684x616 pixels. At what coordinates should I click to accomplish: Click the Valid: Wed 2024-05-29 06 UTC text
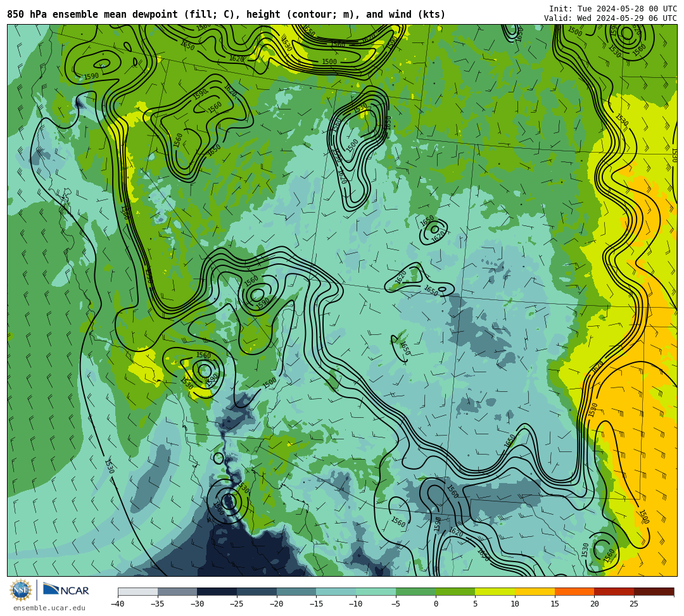tap(611, 18)
